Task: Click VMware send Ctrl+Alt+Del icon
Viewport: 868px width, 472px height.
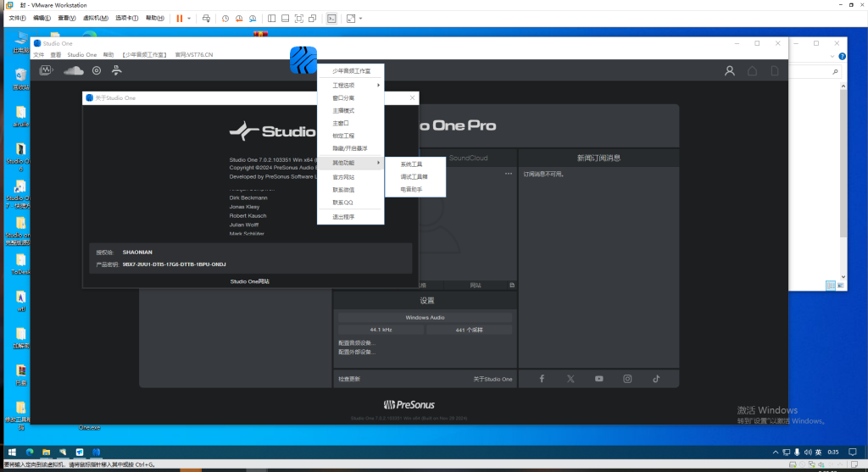Action: coord(206,19)
